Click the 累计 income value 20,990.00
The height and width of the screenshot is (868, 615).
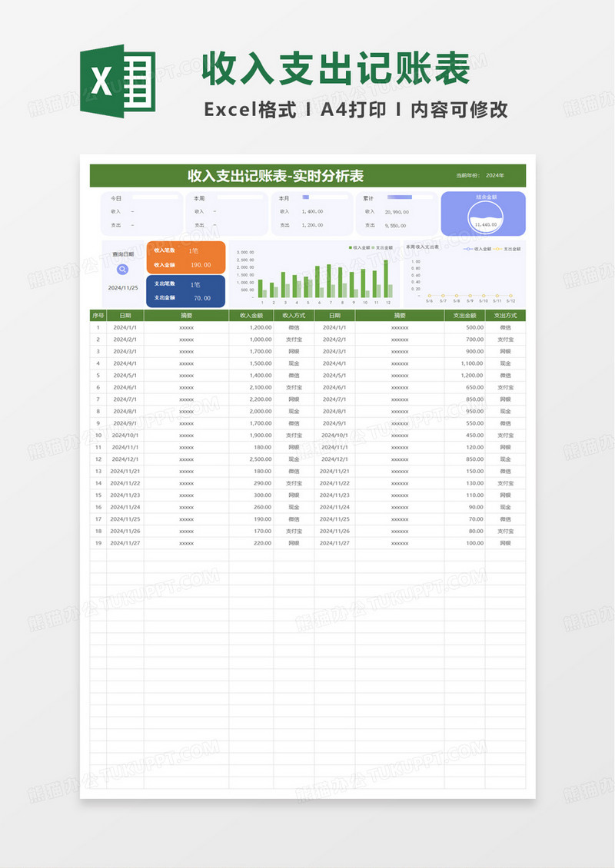[397, 212]
